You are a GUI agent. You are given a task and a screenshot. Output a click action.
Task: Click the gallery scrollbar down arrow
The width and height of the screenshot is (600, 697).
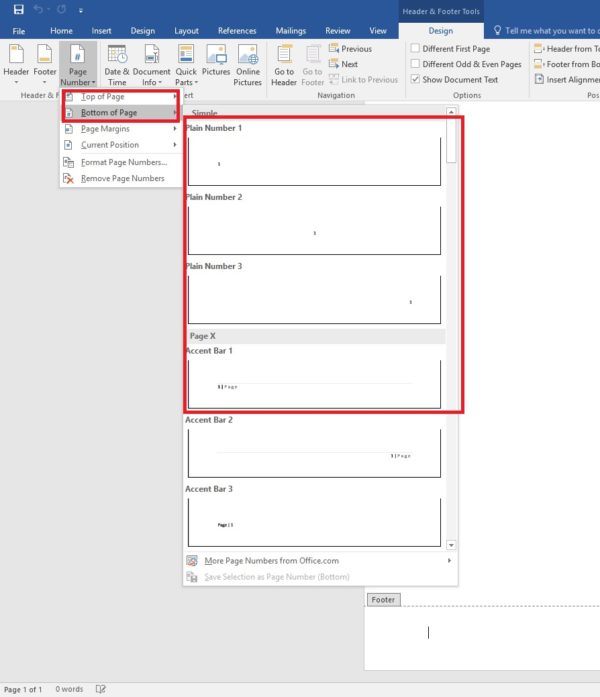[451, 545]
